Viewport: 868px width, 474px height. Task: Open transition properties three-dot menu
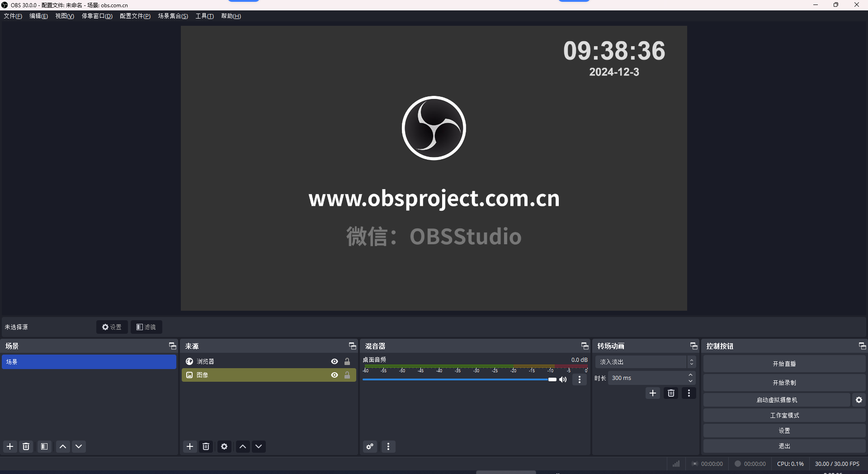click(689, 393)
